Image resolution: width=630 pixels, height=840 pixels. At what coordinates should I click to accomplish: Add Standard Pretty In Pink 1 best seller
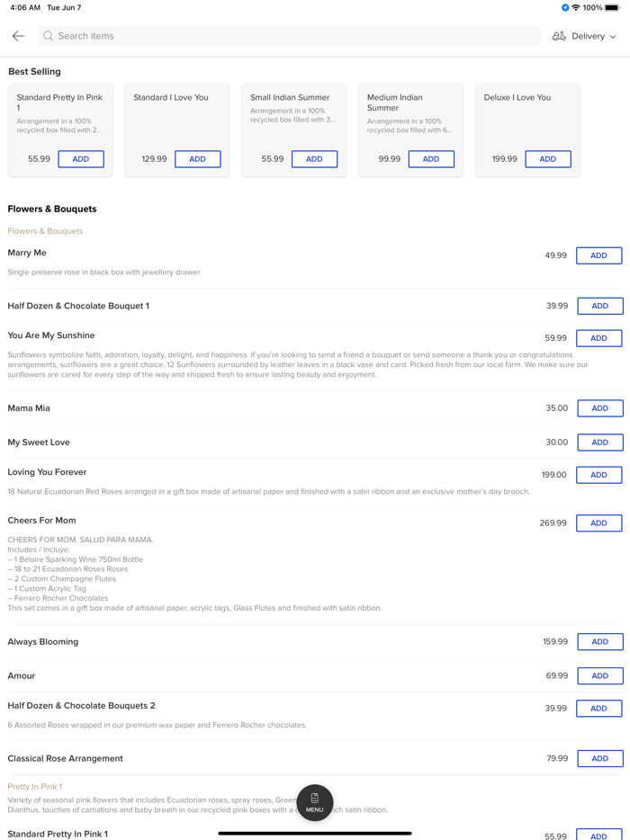click(x=81, y=159)
